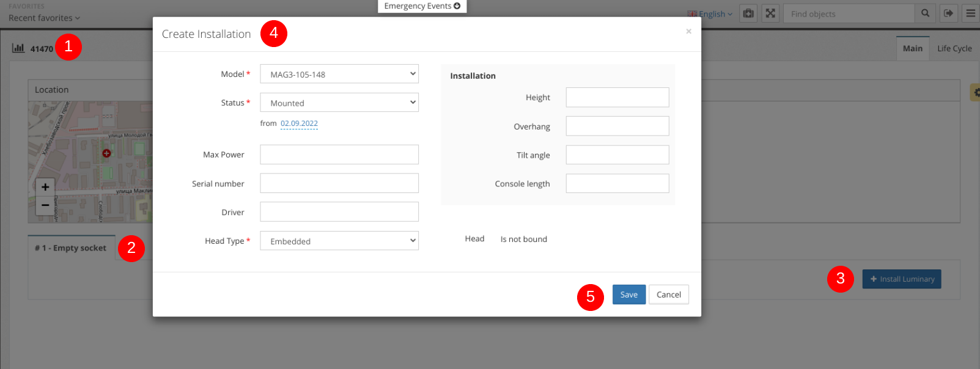The height and width of the screenshot is (369, 980).
Task: Close the Create Installation dialog with X
Action: (x=688, y=31)
